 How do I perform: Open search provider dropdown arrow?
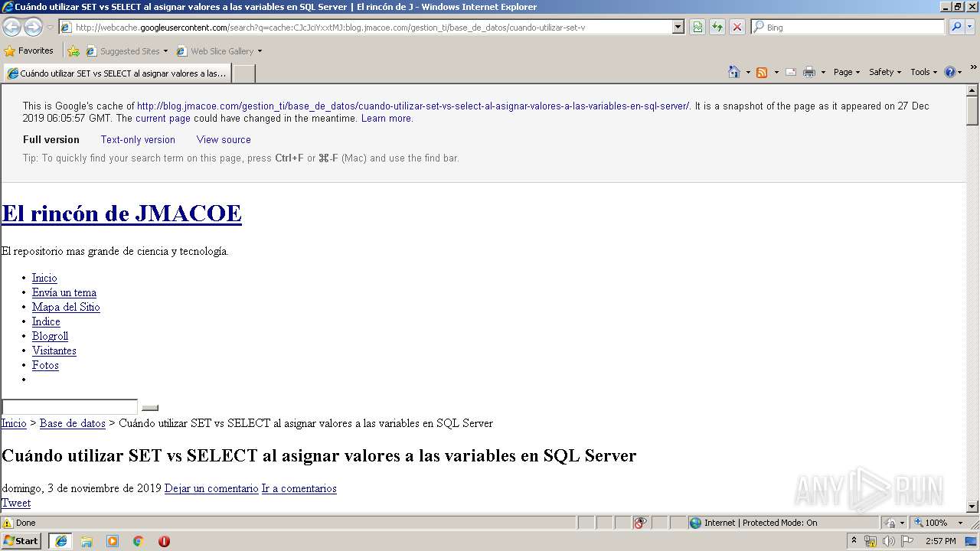pyautogui.click(x=971, y=27)
